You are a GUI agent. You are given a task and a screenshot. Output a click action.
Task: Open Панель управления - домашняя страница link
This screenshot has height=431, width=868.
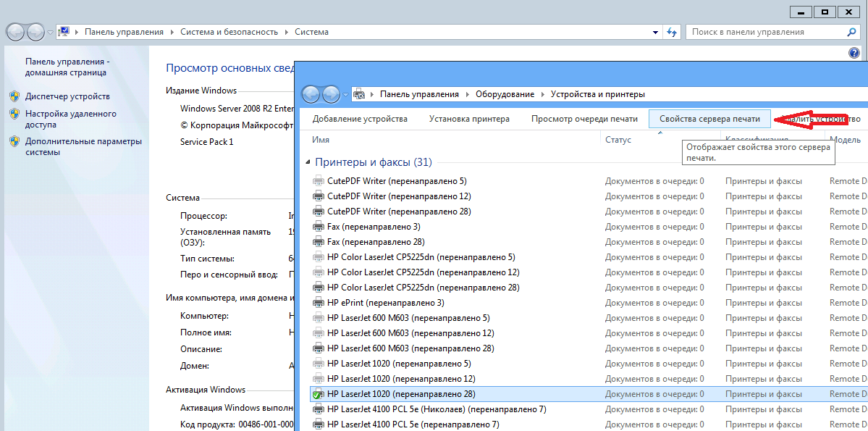[x=67, y=67]
